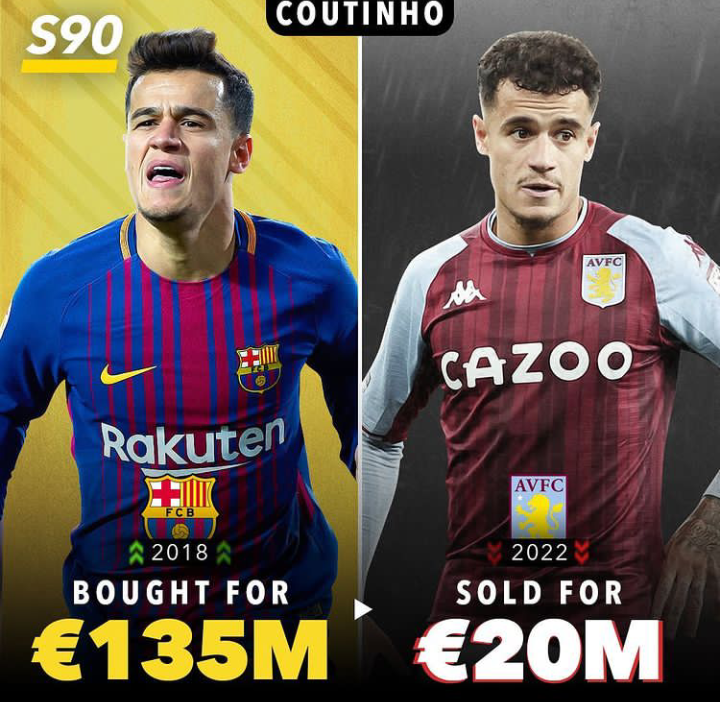
Task: Click red down arrows right of 2022
Action: point(582,553)
